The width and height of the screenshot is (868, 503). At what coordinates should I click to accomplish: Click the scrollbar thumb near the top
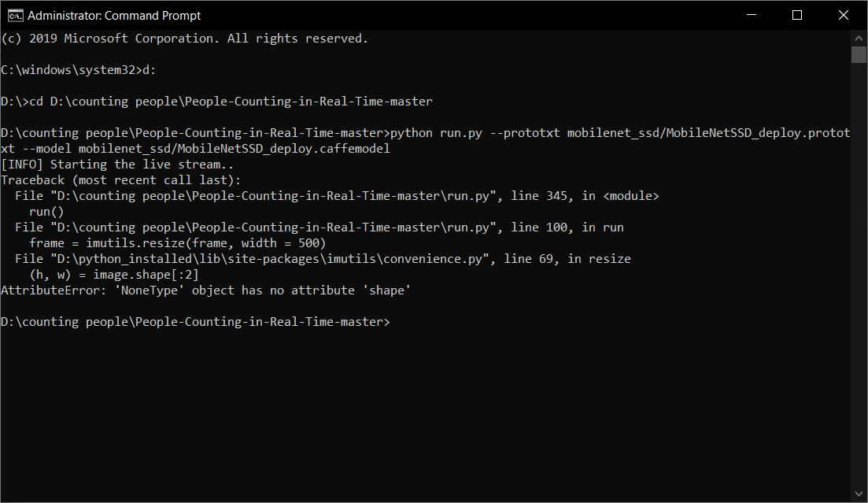(859, 54)
